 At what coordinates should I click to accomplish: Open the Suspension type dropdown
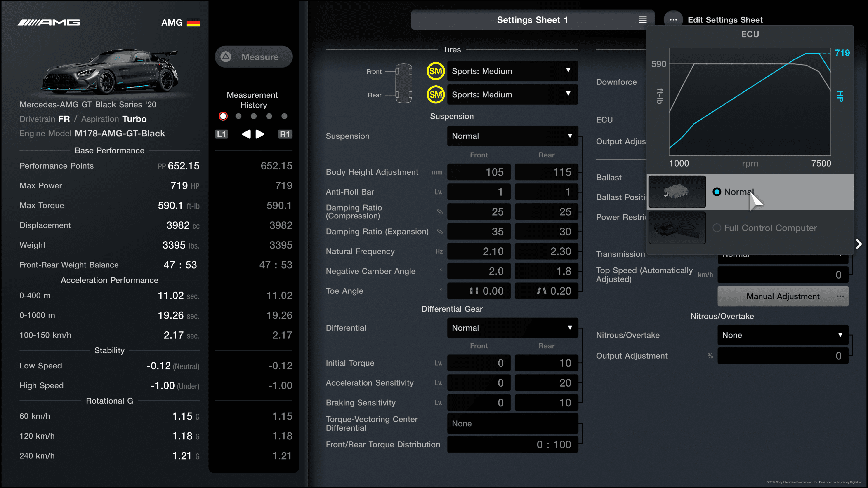click(x=512, y=136)
